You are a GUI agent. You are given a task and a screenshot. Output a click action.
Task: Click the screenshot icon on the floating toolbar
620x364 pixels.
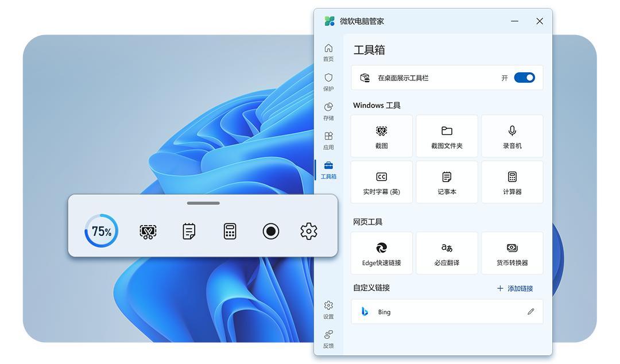click(x=148, y=231)
